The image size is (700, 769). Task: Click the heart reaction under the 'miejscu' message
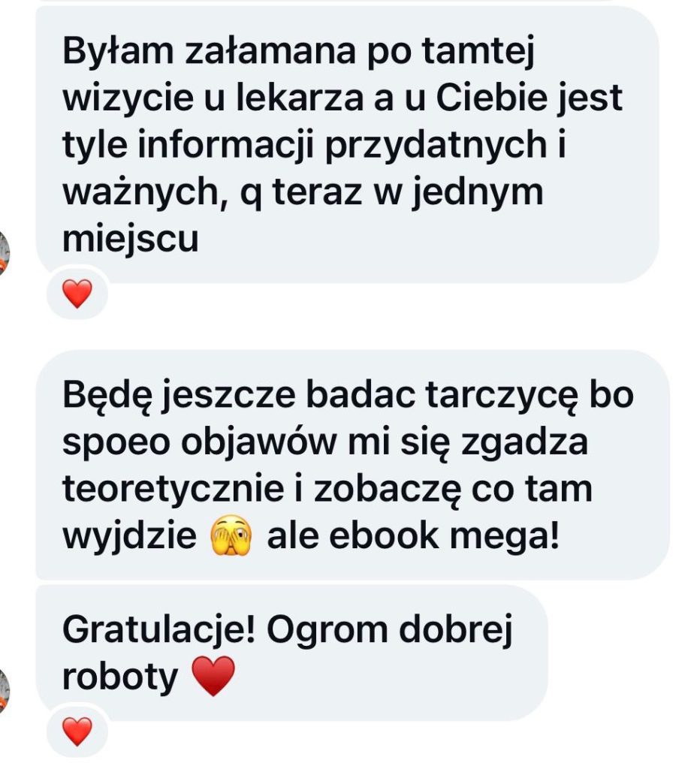pyautogui.click(x=77, y=294)
